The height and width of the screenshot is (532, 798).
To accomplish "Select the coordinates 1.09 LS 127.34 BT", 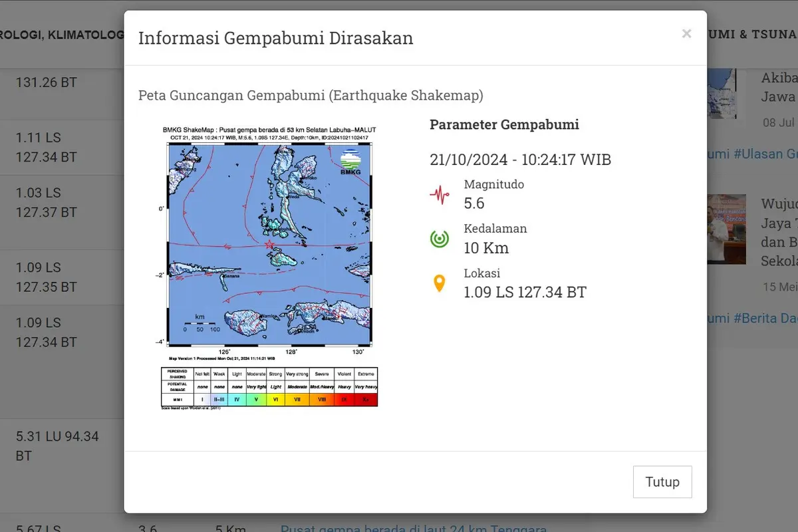I will [x=525, y=292].
